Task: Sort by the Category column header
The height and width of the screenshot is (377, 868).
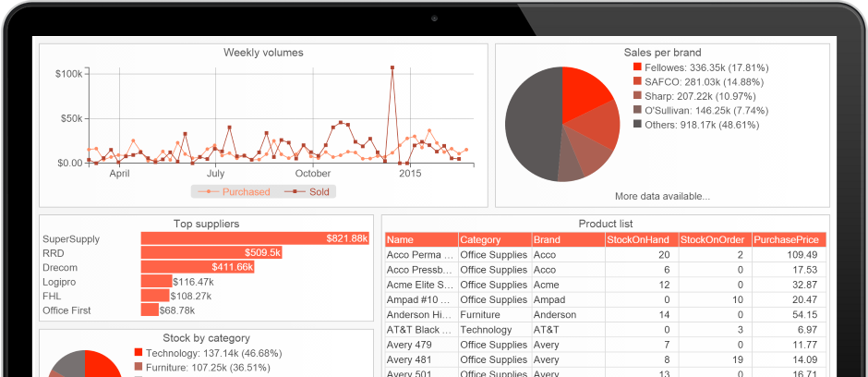Action: (495, 239)
